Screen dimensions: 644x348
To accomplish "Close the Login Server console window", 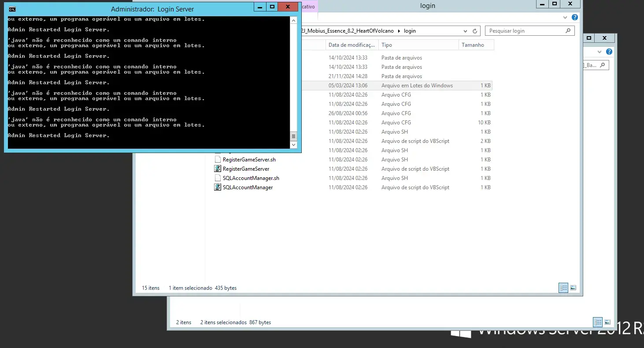I will 288,7.
